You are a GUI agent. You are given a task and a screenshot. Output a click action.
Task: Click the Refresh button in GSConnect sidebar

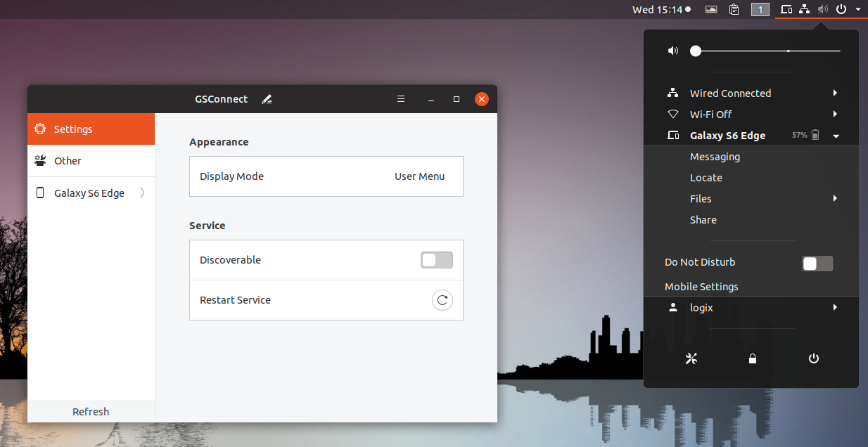point(91,412)
